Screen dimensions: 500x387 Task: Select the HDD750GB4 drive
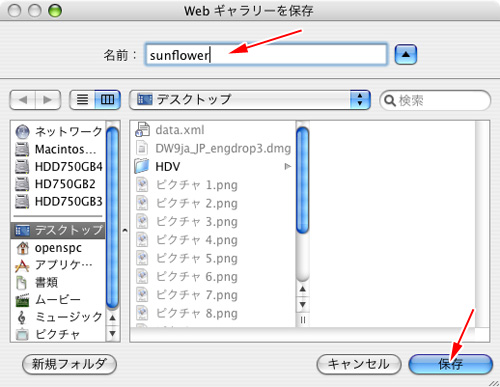[58, 166]
